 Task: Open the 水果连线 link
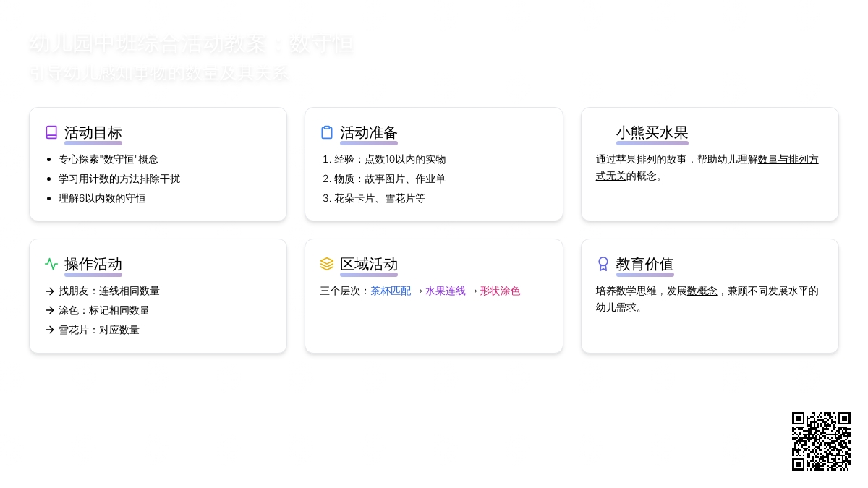point(446,291)
